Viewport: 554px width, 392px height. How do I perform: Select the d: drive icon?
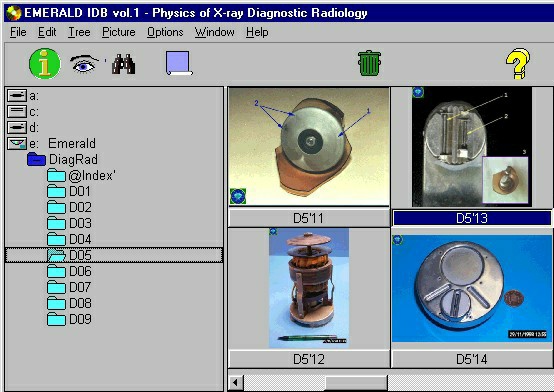click(x=17, y=128)
